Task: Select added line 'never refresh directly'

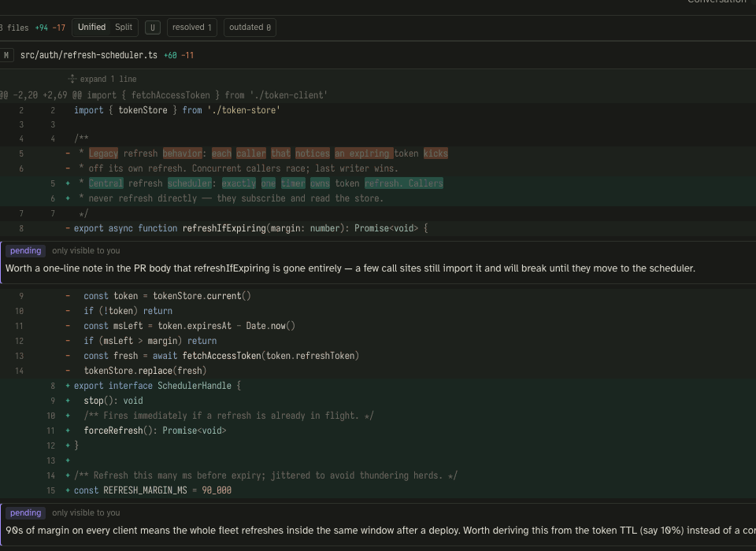Action: click(x=378, y=198)
